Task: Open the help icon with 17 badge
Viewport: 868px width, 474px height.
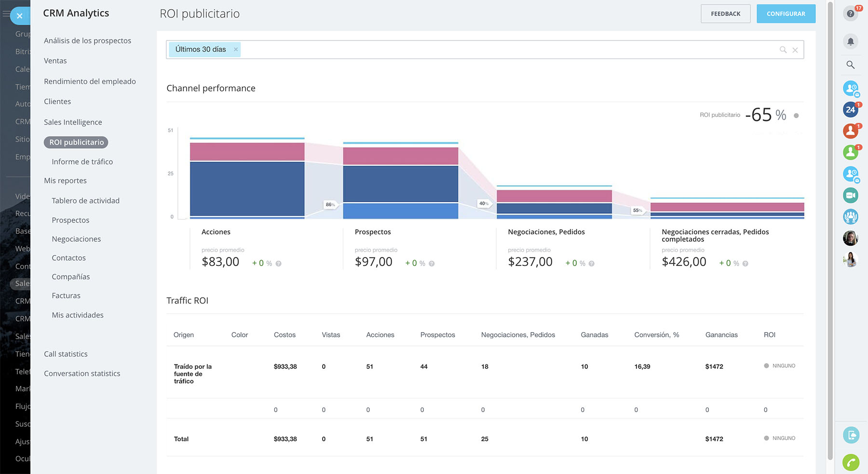Action: coord(851,14)
